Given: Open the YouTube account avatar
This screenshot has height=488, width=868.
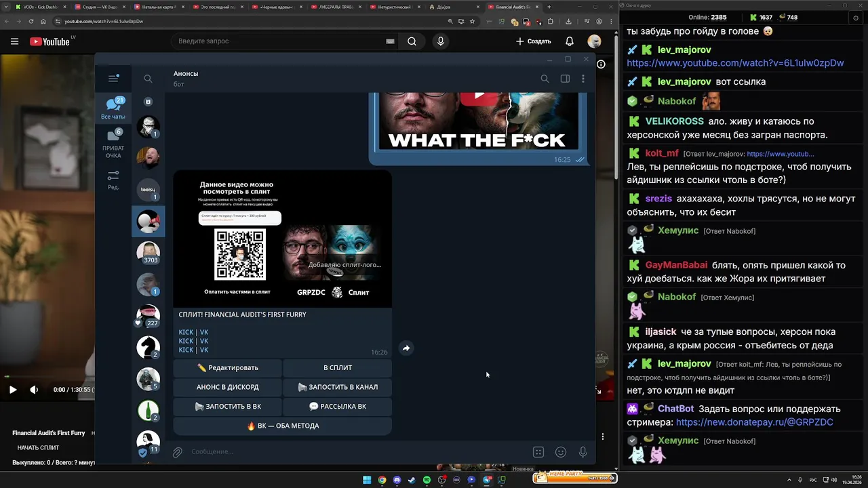Looking at the screenshot, I should pyautogui.click(x=594, y=41).
